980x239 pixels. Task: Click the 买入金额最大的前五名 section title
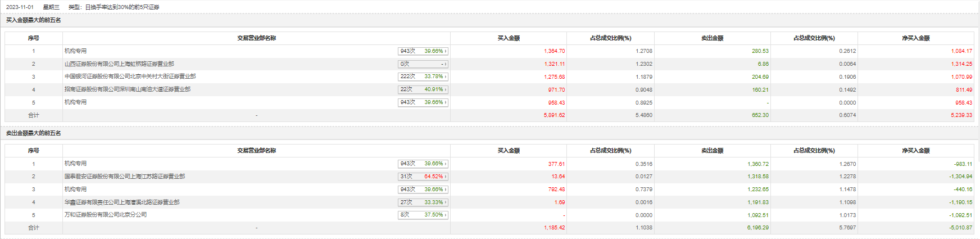click(x=34, y=20)
